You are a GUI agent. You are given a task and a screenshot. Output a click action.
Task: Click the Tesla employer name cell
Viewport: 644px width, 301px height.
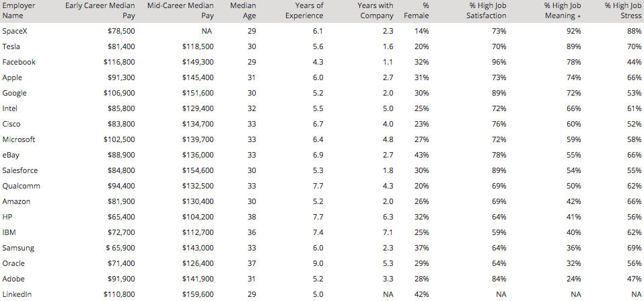(11, 46)
